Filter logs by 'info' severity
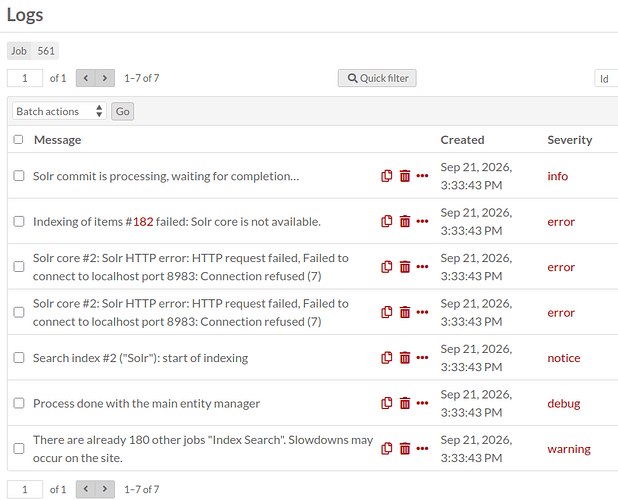The height and width of the screenshot is (500, 618). pyautogui.click(x=557, y=176)
